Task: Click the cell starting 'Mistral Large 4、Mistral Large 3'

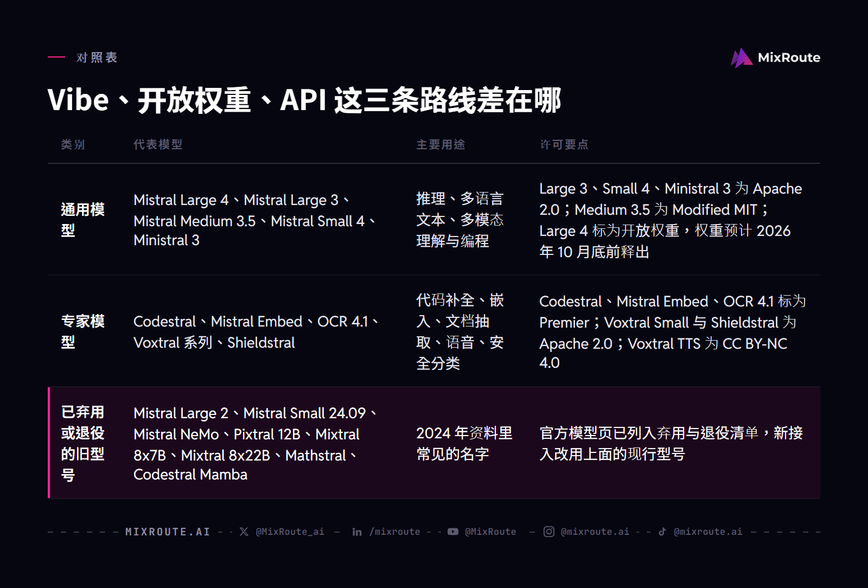Action: point(256,220)
